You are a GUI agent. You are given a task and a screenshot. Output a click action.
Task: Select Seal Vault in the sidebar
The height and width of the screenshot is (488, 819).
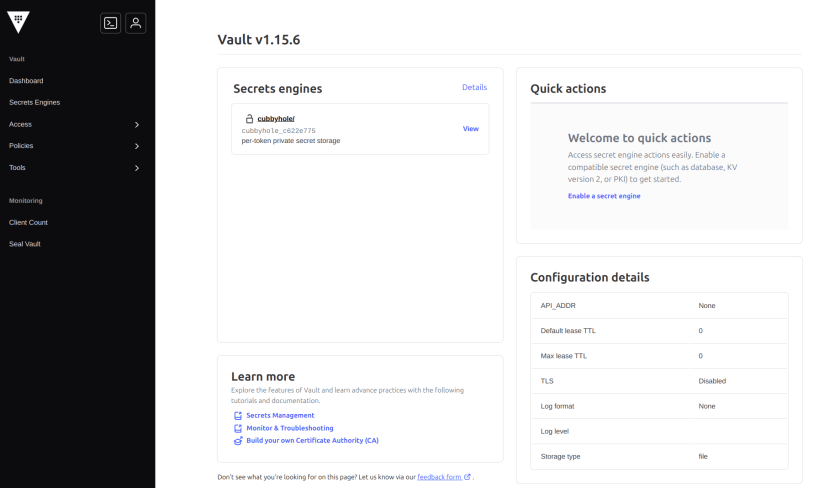point(25,244)
